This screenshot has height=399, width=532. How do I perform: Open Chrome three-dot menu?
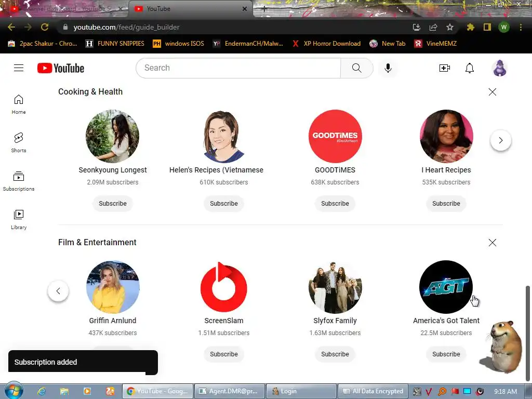click(521, 27)
